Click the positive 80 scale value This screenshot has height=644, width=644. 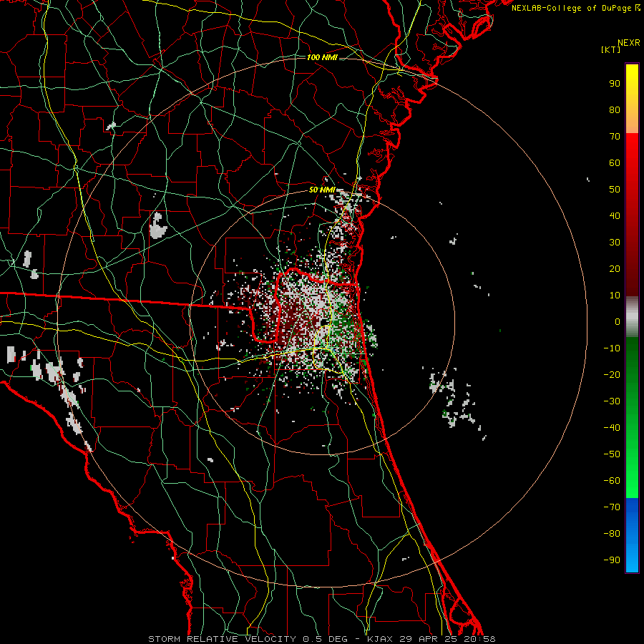pyautogui.click(x=615, y=109)
